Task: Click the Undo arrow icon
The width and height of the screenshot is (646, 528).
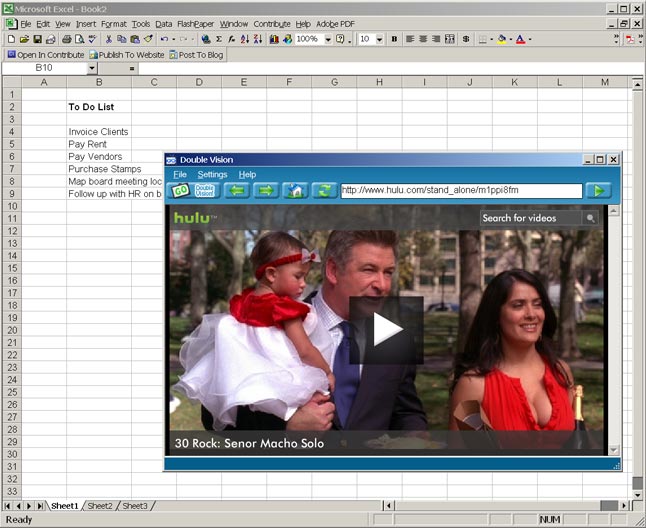Action: click(164, 39)
